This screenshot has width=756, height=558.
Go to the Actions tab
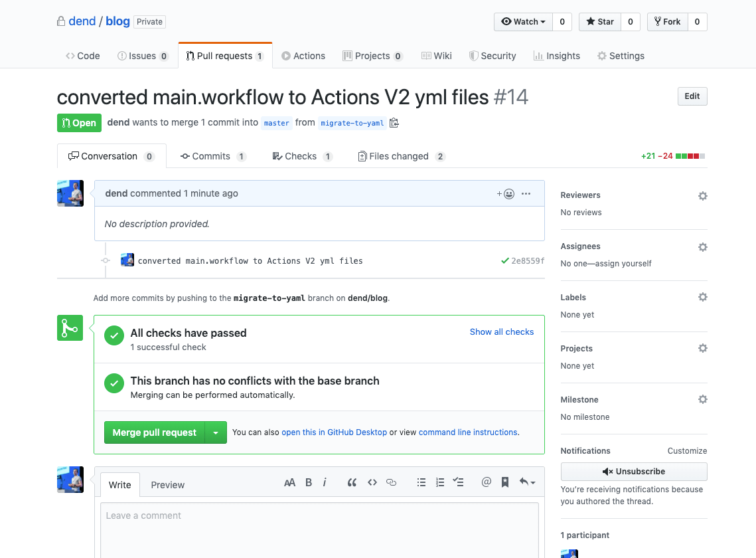pos(303,56)
